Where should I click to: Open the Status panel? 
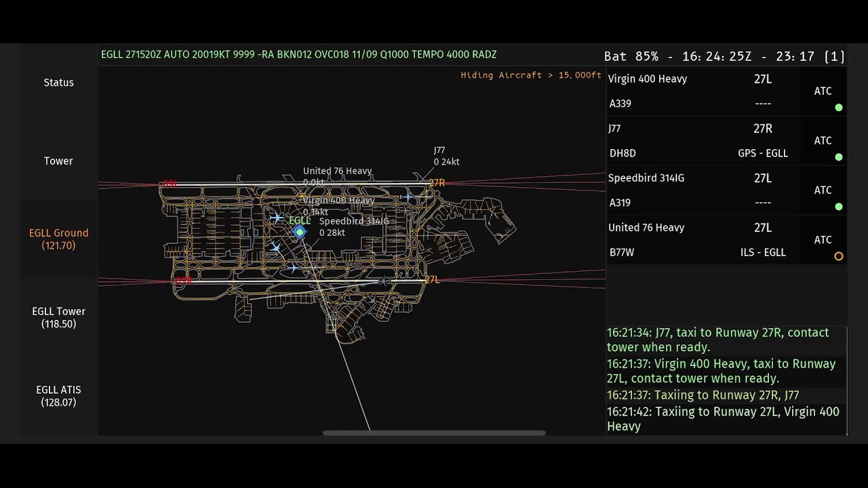pos(59,83)
